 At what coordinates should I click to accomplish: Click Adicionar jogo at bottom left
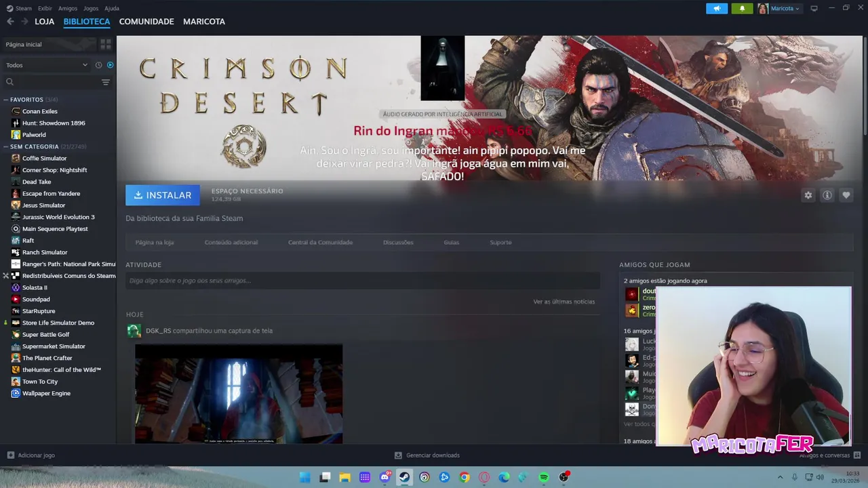pos(31,455)
